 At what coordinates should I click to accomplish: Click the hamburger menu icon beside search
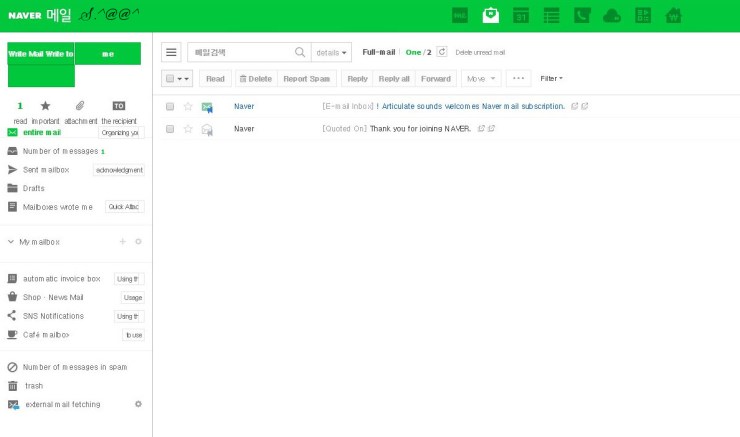[172, 52]
